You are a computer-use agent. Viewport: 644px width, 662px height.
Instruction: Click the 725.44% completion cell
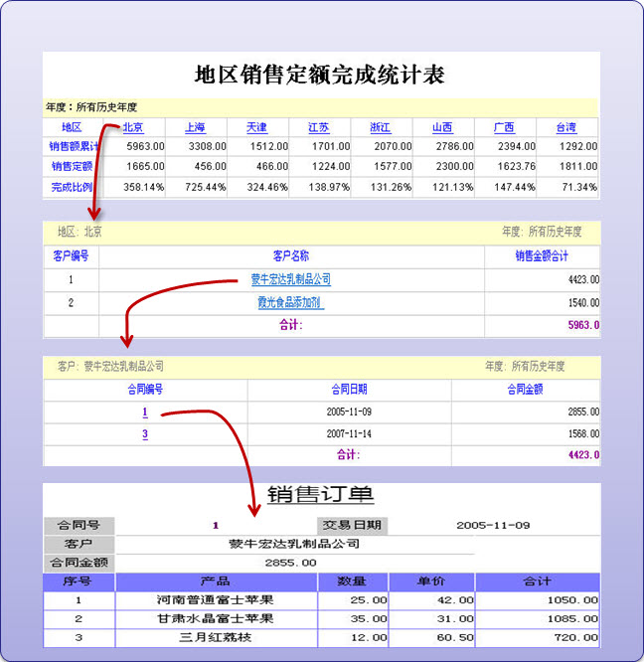[206, 187]
